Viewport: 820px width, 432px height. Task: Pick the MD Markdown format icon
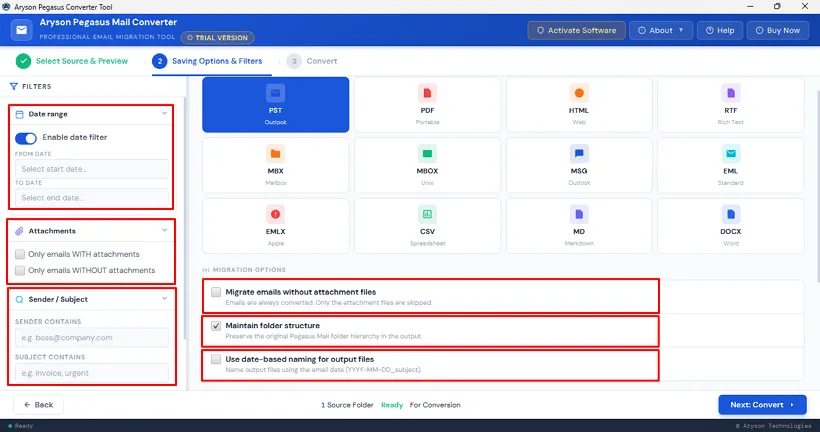tap(579, 214)
